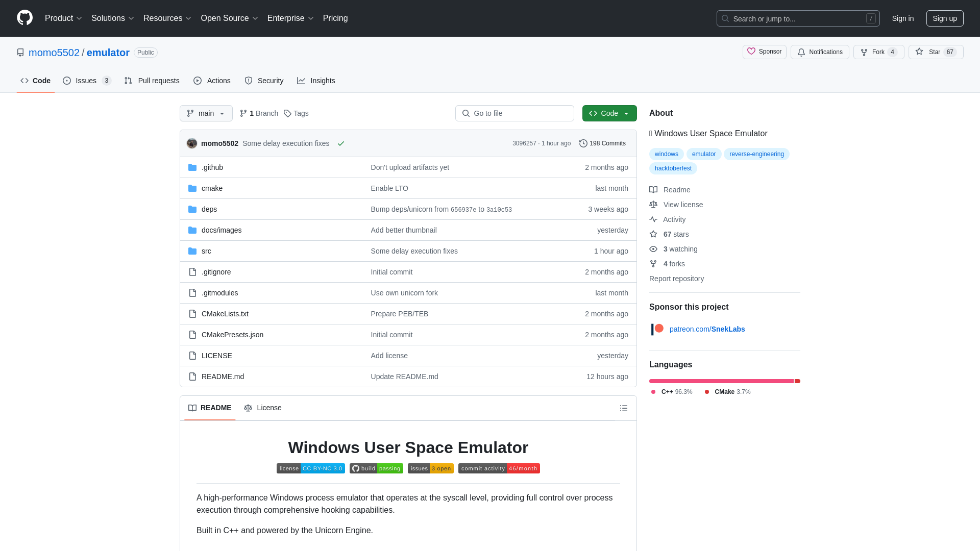980x551 pixels.
Task: Click the green commit status checkmark
Action: (341, 143)
